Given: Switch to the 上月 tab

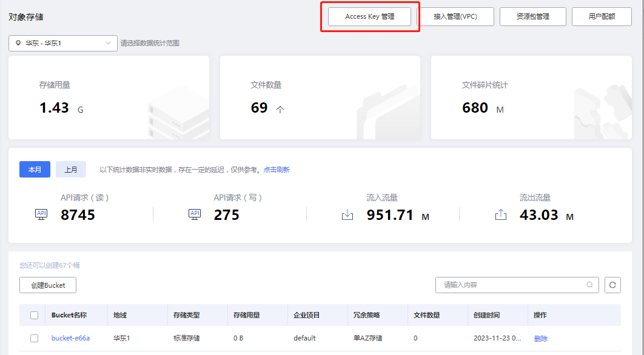Looking at the screenshot, I should (71, 169).
